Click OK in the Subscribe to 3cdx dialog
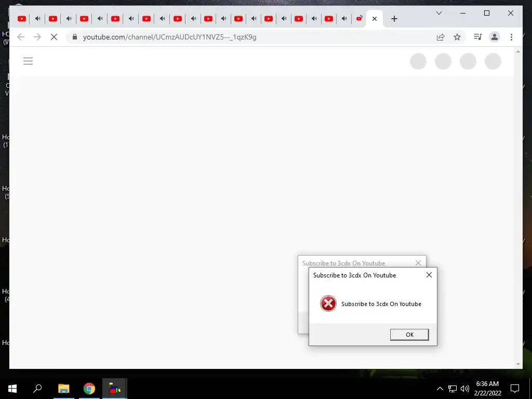This screenshot has width=532, height=399. pos(409,335)
